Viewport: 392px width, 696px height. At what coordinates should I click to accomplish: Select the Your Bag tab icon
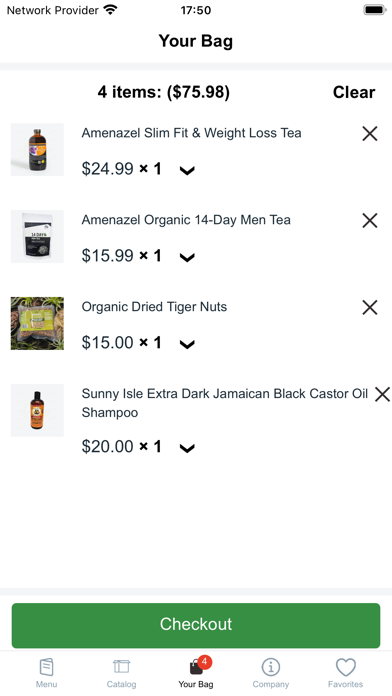[196, 666]
